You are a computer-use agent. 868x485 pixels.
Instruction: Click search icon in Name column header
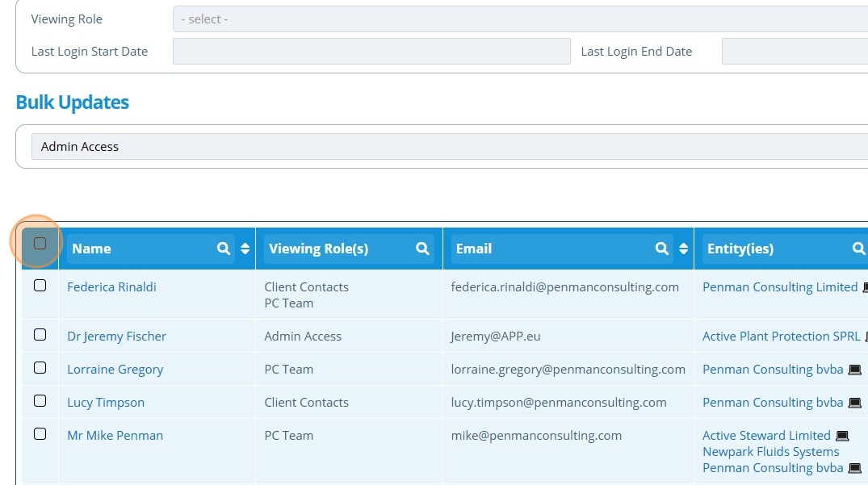click(224, 249)
